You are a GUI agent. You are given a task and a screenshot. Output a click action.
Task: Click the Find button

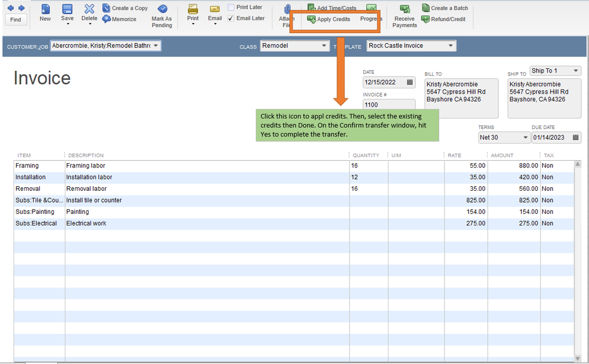(15, 19)
